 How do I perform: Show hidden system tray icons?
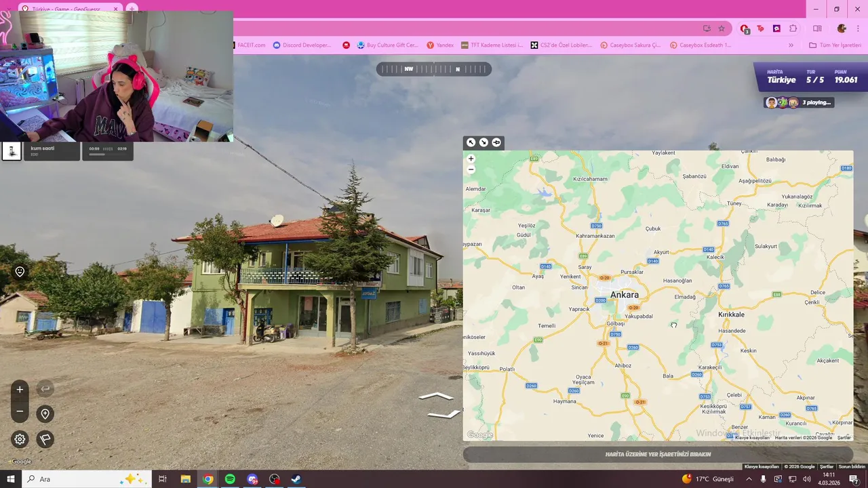pos(749,479)
